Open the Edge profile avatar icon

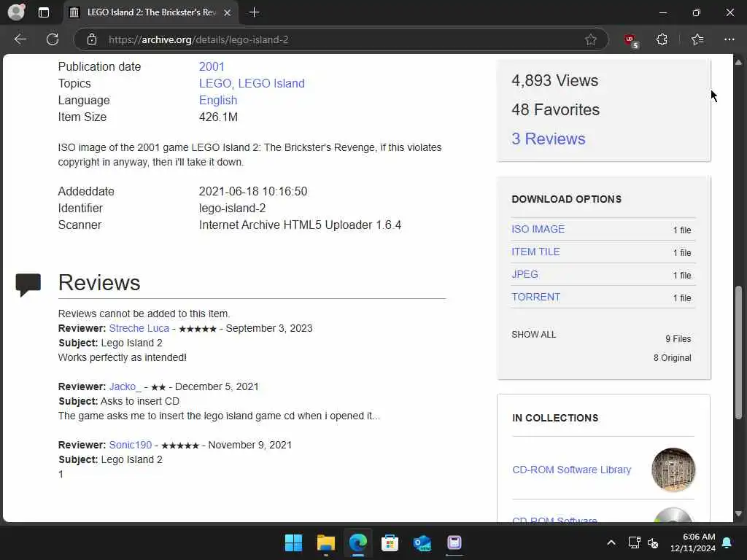(x=16, y=12)
